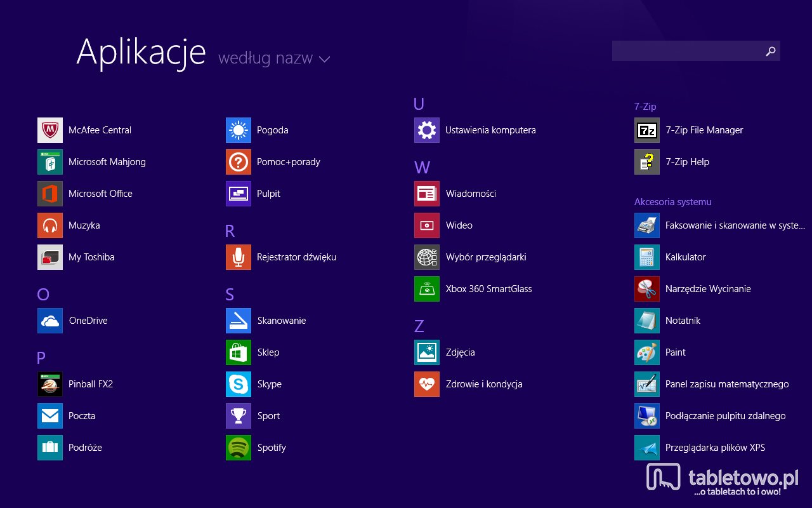Click the 'Pinball FX2' app name
The image size is (812, 508).
click(x=91, y=384)
